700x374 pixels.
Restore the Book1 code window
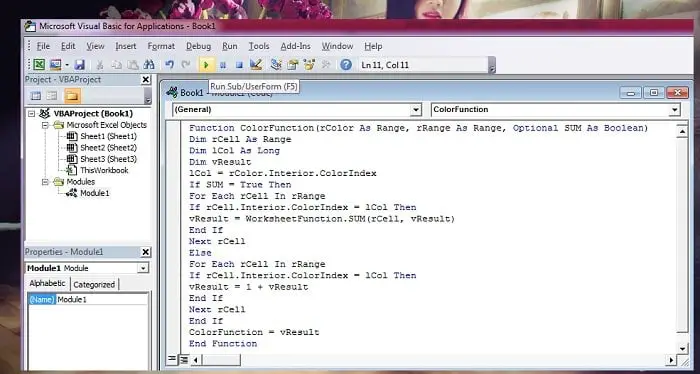(x=654, y=93)
